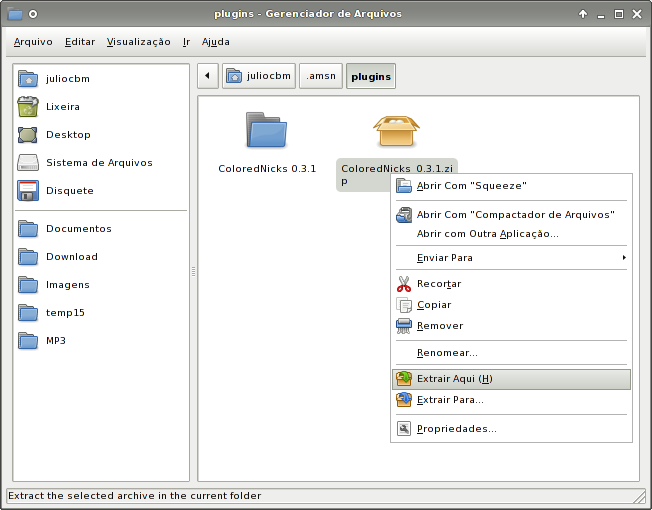652x510 pixels.
Task: Click the juliocbm home folder icon in sidebar
Action: [x=28, y=79]
